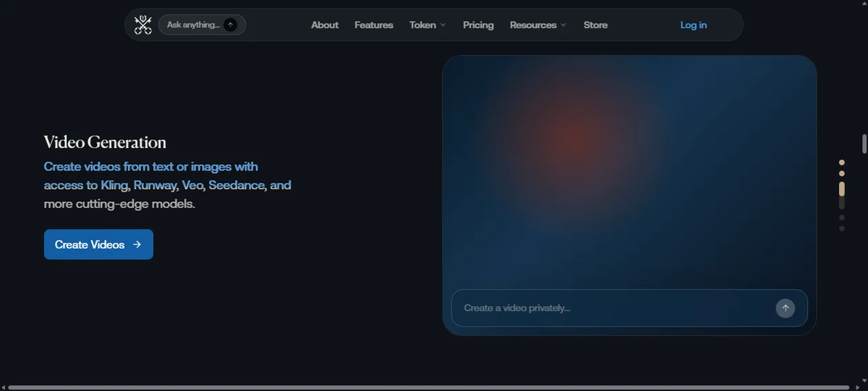This screenshot has height=391, width=868.
Task: Click the scroll right arrow beside horizontal scrollbar
Action: click(x=856, y=388)
